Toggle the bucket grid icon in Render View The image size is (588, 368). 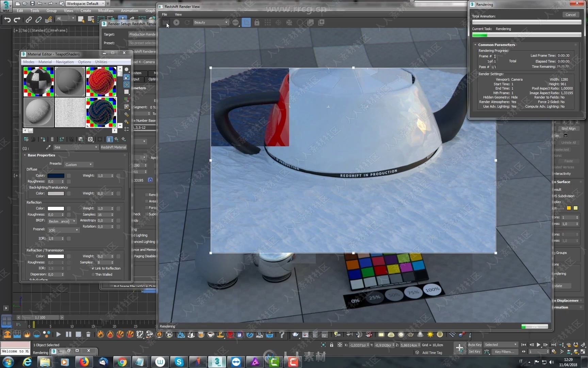click(x=268, y=22)
